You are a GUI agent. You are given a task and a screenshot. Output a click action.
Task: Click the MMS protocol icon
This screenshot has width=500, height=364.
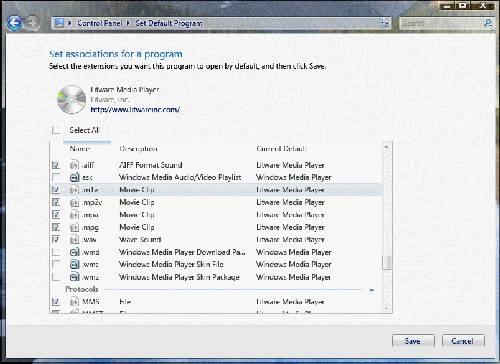tap(74, 302)
